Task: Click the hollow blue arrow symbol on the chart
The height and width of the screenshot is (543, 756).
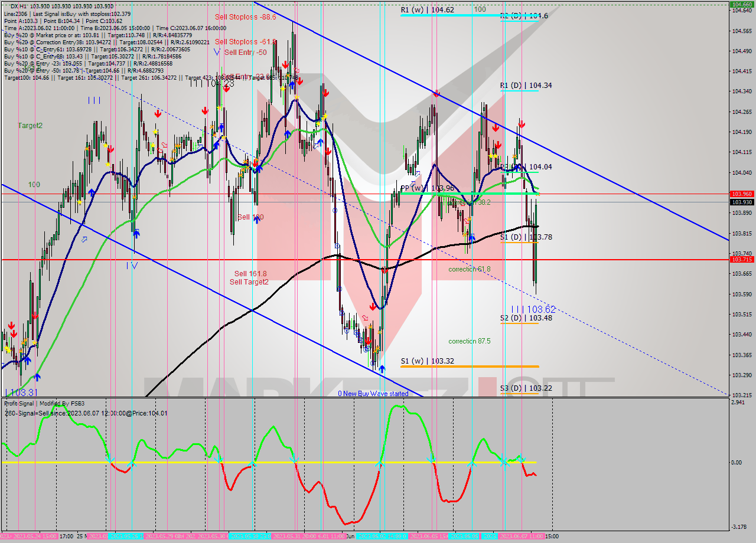Action: click(x=84, y=239)
